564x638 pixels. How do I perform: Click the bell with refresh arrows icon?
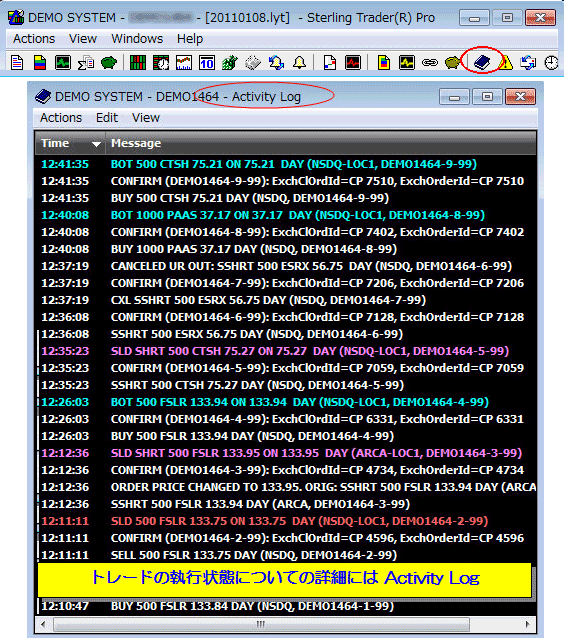pyautogui.click(x=276, y=63)
